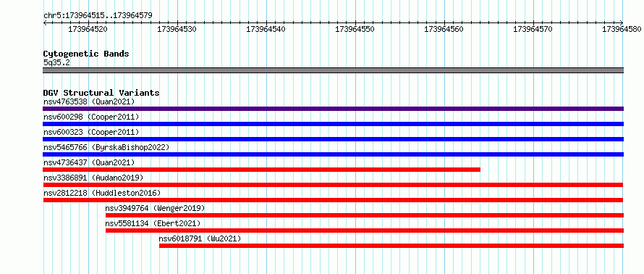Open nsv5581134 (Ebert2021) label
This screenshot has width=644, height=274.
153,223
